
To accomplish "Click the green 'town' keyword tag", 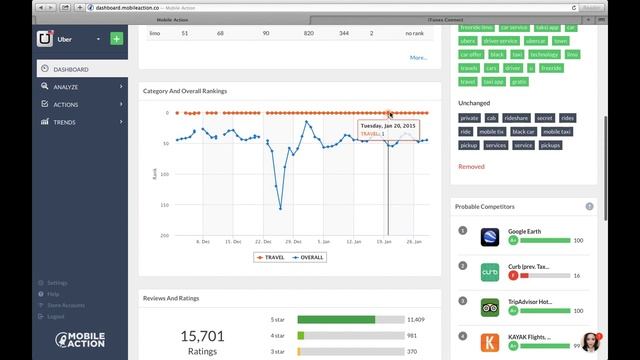I will tap(560, 41).
